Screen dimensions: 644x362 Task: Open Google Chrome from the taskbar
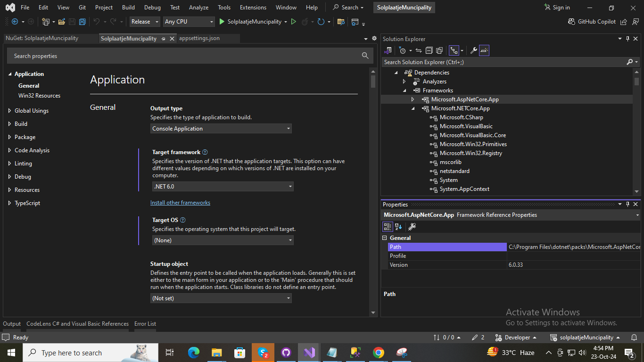378,353
